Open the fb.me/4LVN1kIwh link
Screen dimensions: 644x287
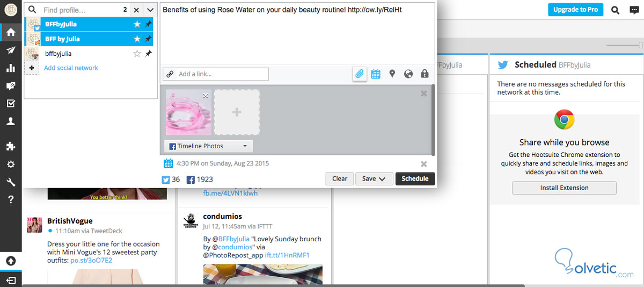click(230, 193)
